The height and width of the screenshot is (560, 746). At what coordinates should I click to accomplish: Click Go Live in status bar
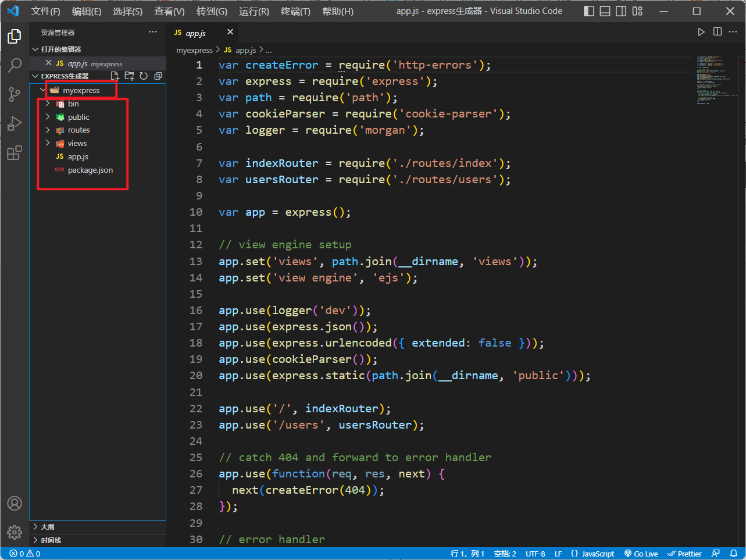[x=641, y=554]
